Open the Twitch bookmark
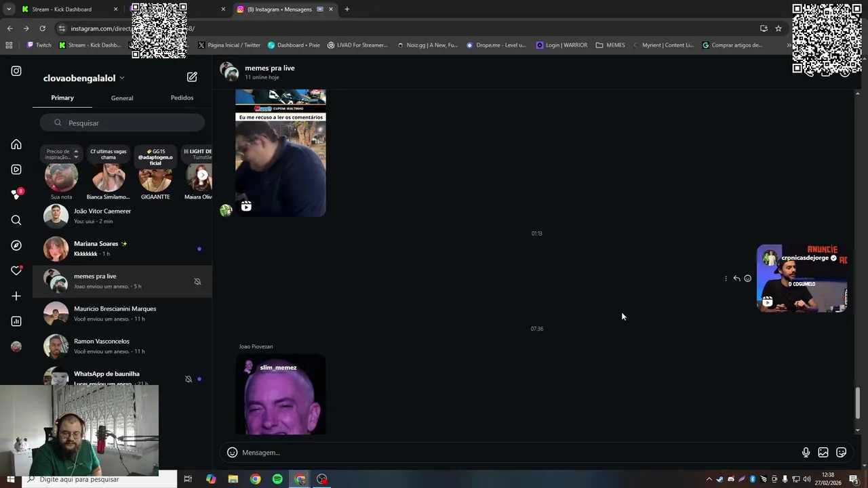Viewport: 868px width, 488px height. (39, 45)
